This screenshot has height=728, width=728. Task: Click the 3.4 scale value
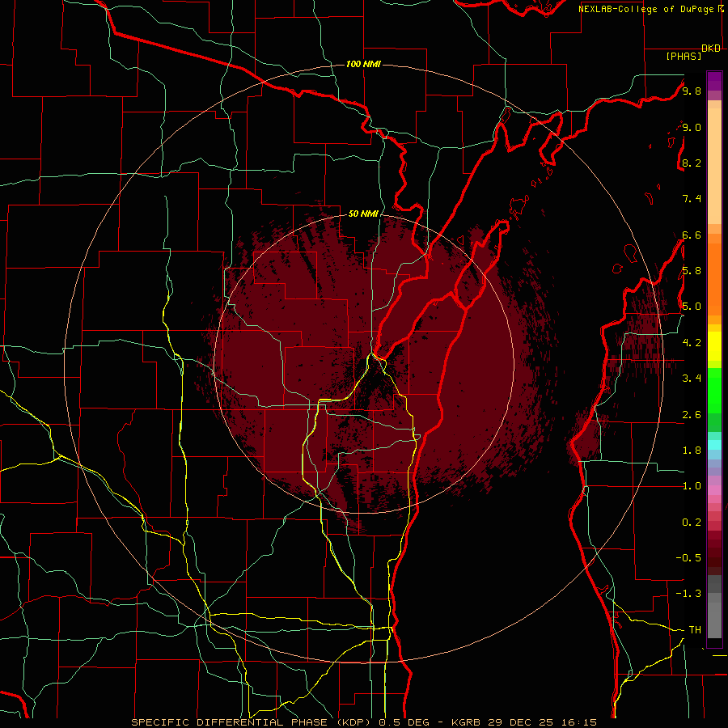tap(692, 379)
